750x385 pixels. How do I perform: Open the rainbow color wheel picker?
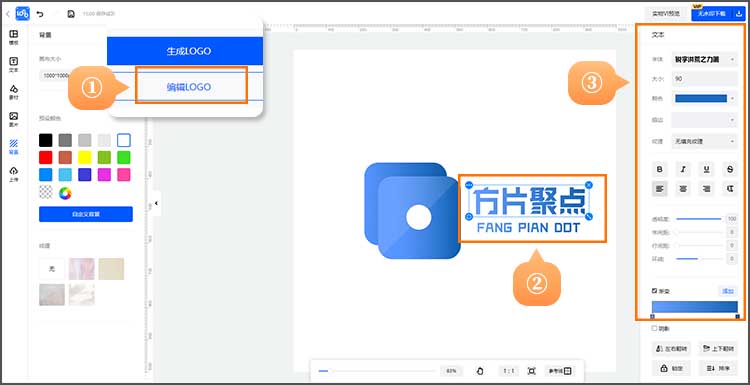pyautogui.click(x=65, y=193)
